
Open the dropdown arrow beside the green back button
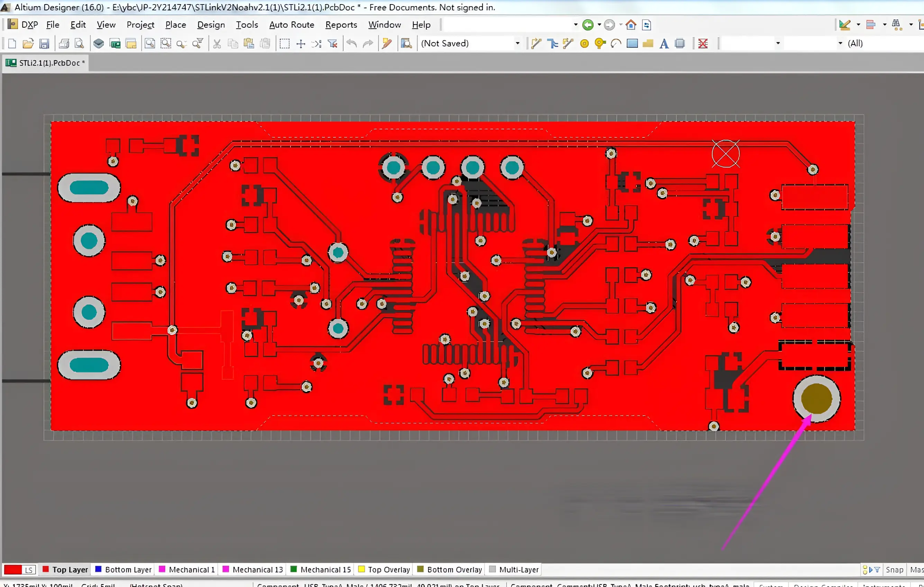(x=599, y=25)
